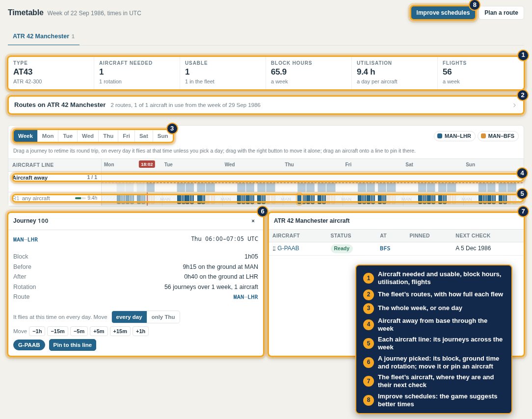
Task: Select the Week view
Action: 26,136
